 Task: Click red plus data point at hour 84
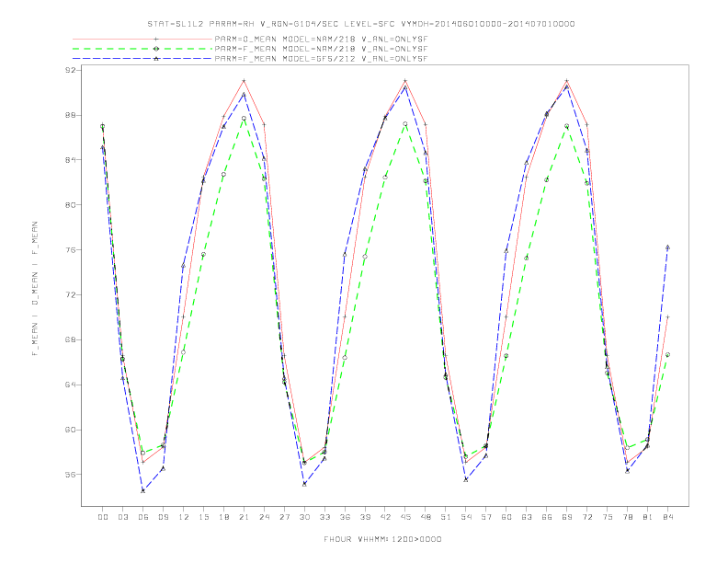coord(667,316)
